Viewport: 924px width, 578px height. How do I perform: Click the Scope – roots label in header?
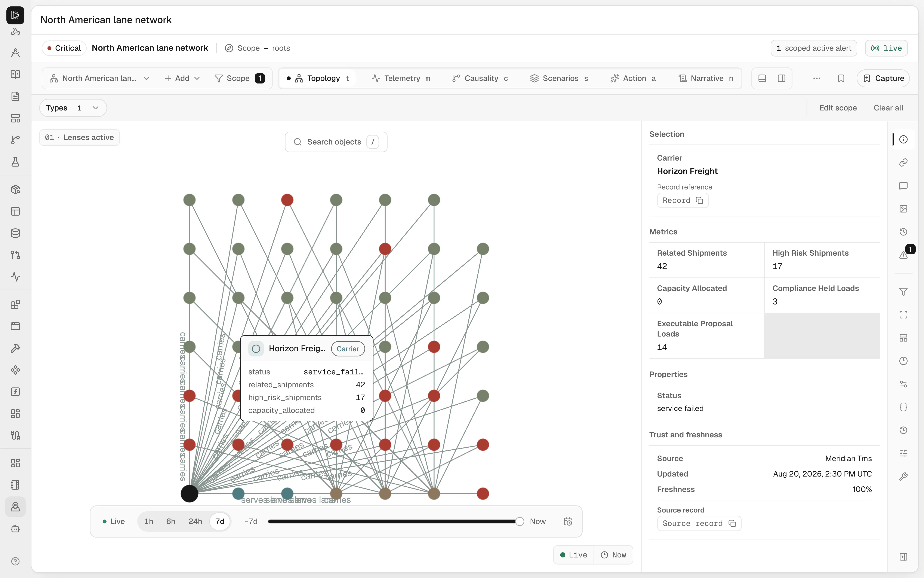pos(258,48)
